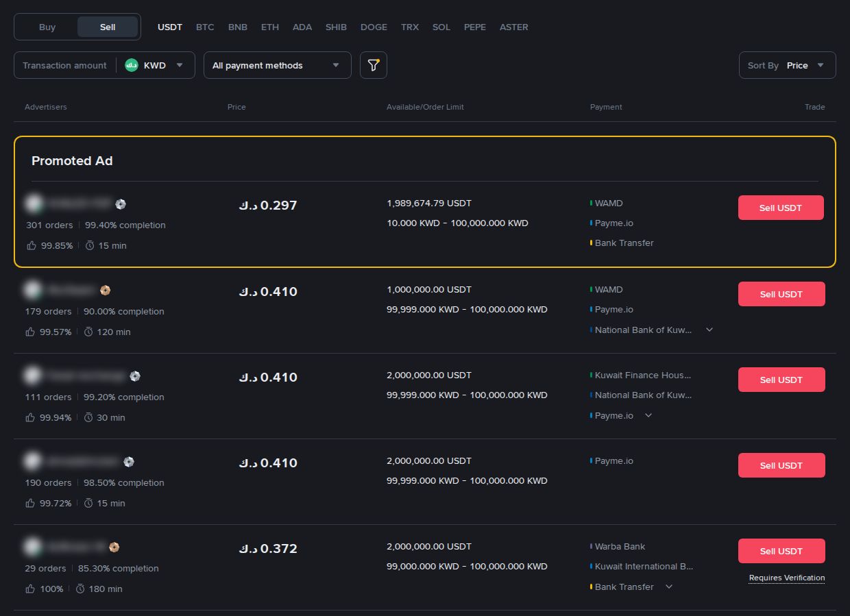
Task: Expand payment methods next to Payme.io in the 111 orders row
Action: point(648,415)
